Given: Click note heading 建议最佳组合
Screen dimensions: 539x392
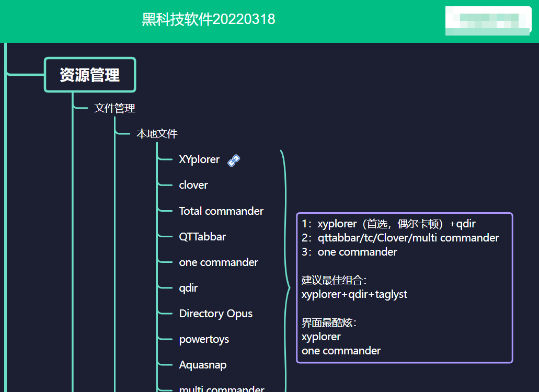Looking at the screenshot, I should coord(334,280).
